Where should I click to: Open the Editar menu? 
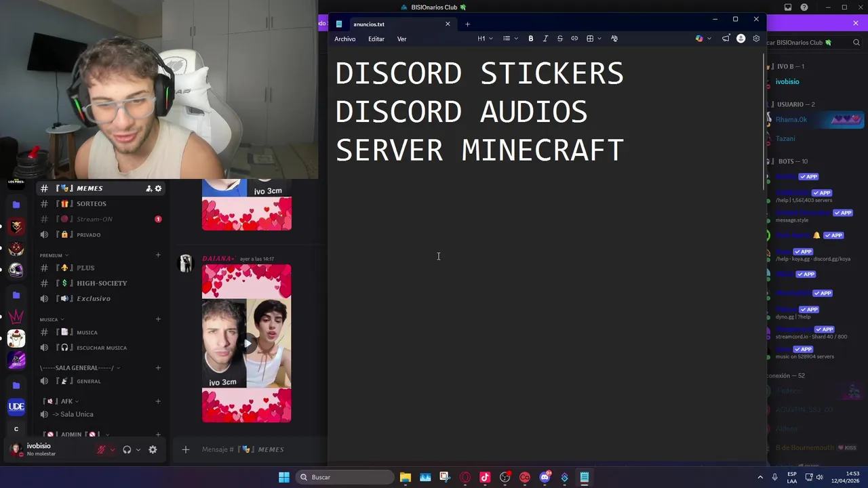pyautogui.click(x=376, y=39)
